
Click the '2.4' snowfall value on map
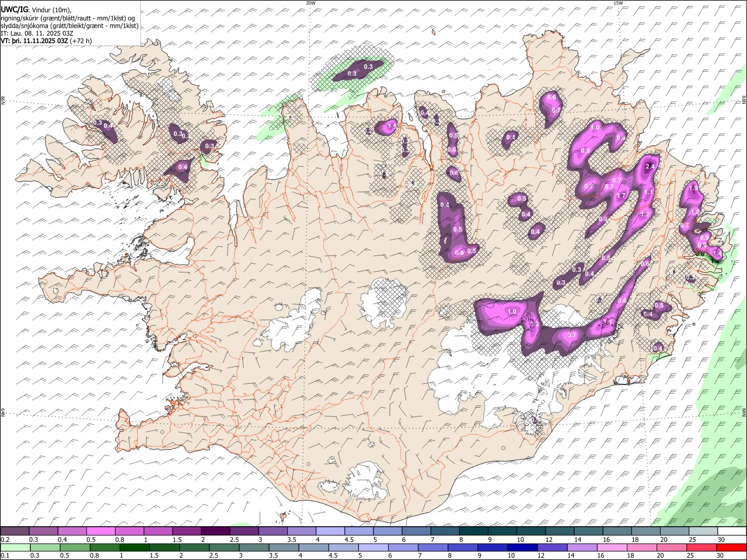tap(651, 166)
